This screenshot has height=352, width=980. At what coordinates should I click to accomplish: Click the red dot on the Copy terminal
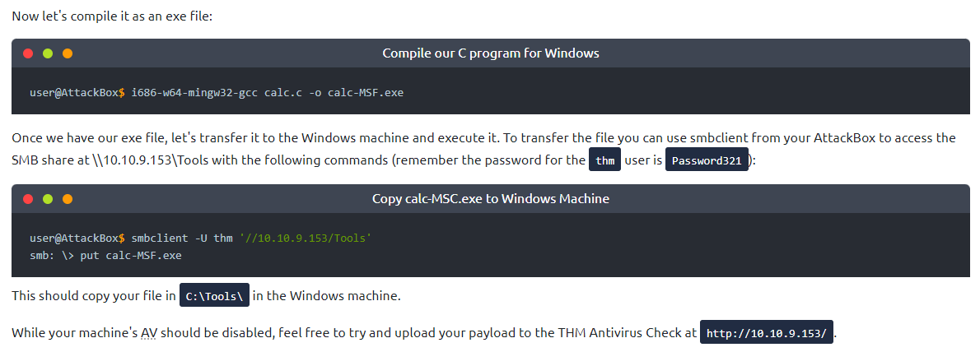pos(28,199)
